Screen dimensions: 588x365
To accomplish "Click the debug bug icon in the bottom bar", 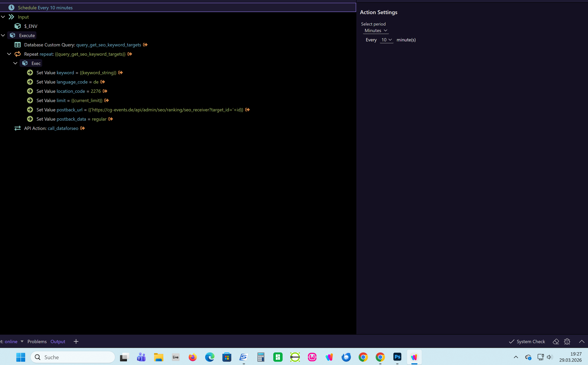I will coord(567,341).
